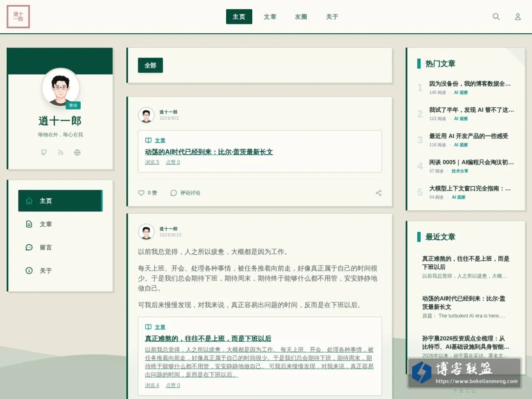Open the RSS feed icon
Viewport: 532px width, 399px height.
(61, 153)
